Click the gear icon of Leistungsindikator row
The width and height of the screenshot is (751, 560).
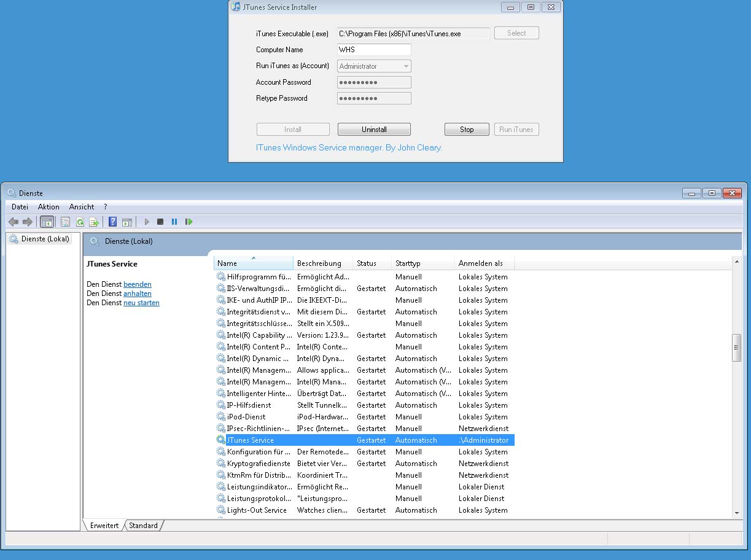[221, 486]
